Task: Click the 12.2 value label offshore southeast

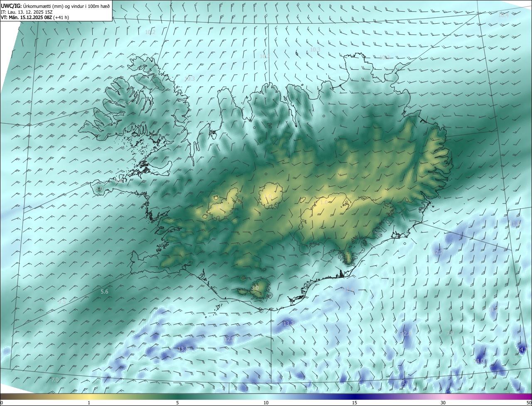Action: coord(438,252)
